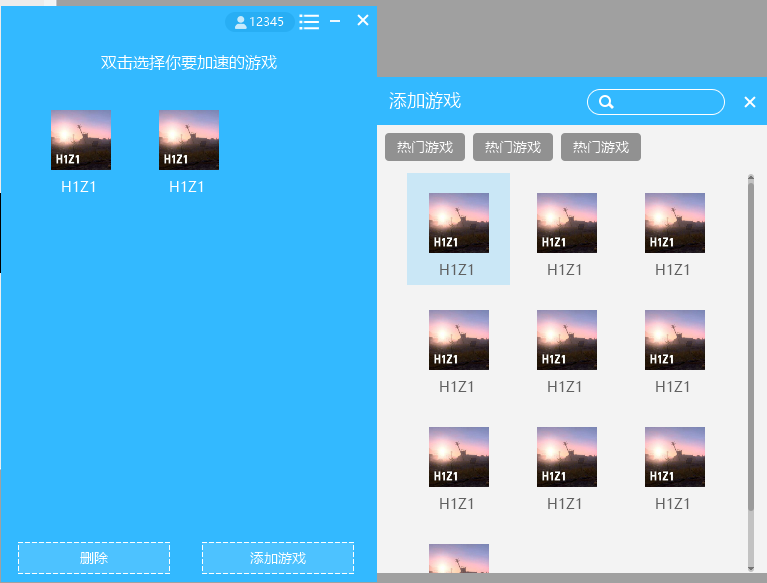Minimize the accelerator main window

click(x=335, y=21)
